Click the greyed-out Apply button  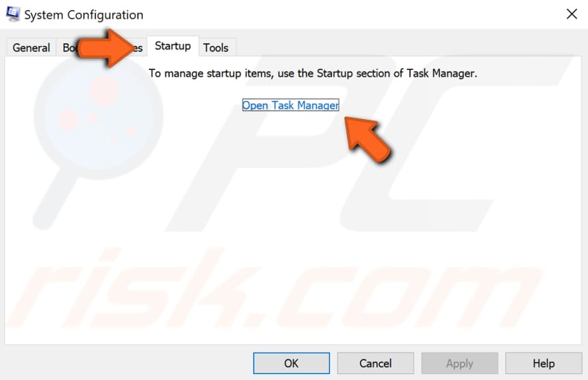459,363
